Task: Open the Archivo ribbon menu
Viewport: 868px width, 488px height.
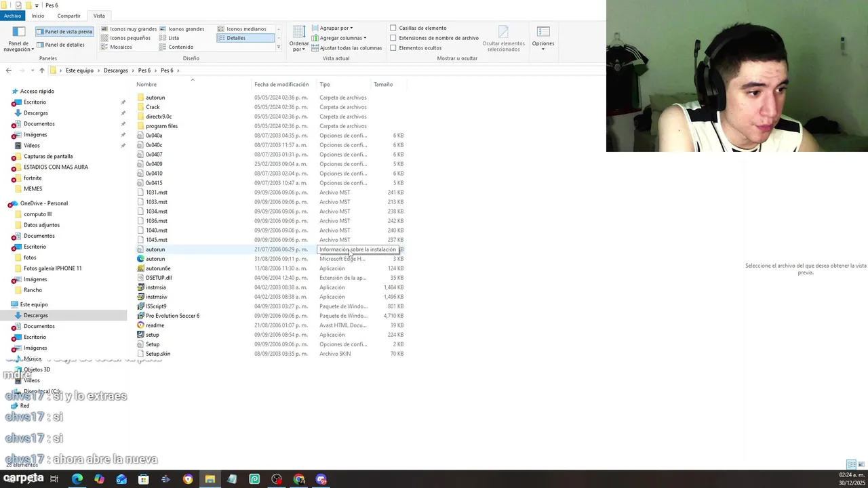Action: pos(12,16)
